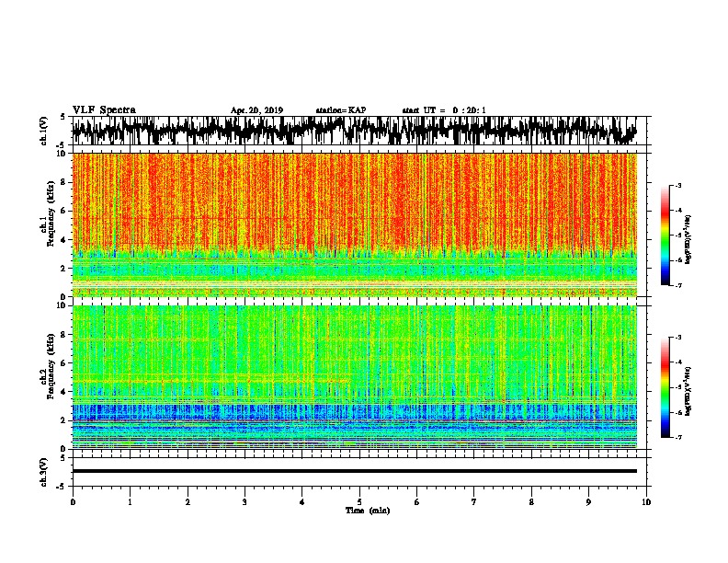Click the "ch.3(V)" axis label
This screenshot has width=728, height=563.
click(44, 473)
